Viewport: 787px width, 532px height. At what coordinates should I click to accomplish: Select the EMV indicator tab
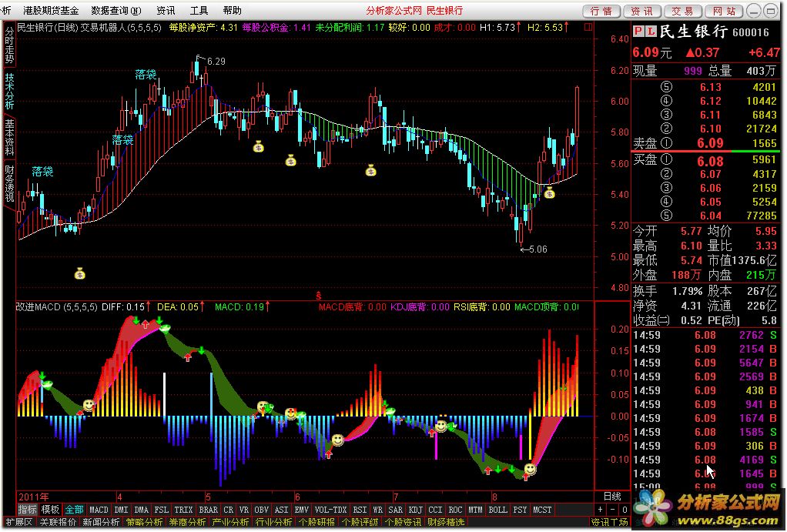pos(302,510)
